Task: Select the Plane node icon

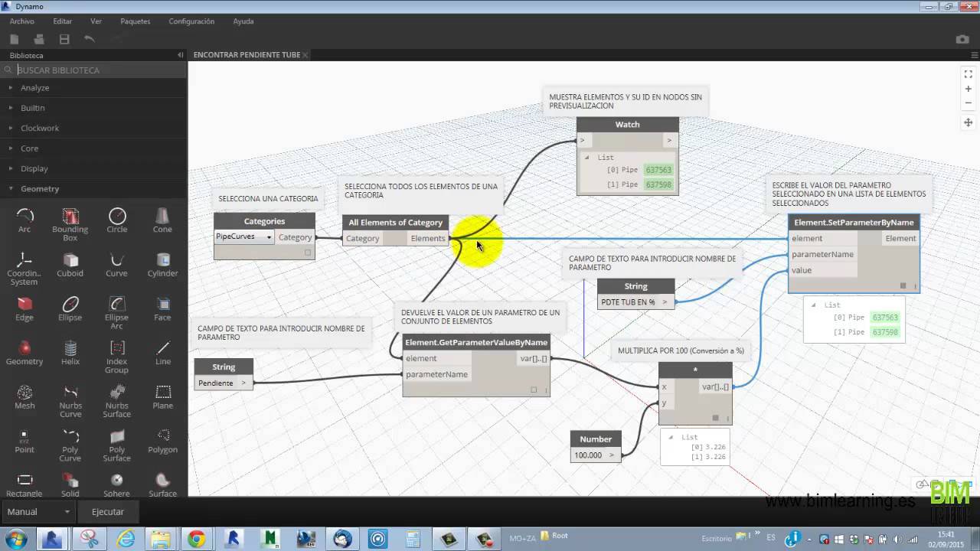Action: [162, 392]
